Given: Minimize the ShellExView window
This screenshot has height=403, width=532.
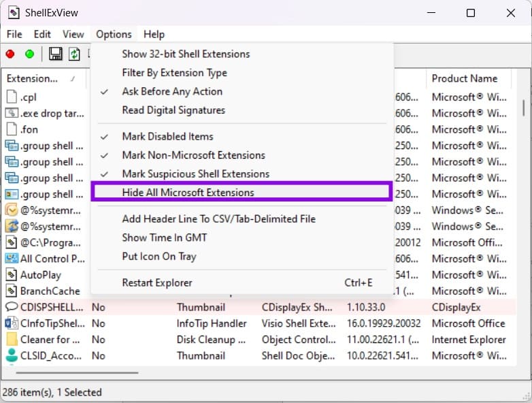Looking at the screenshot, I should tap(431, 13).
